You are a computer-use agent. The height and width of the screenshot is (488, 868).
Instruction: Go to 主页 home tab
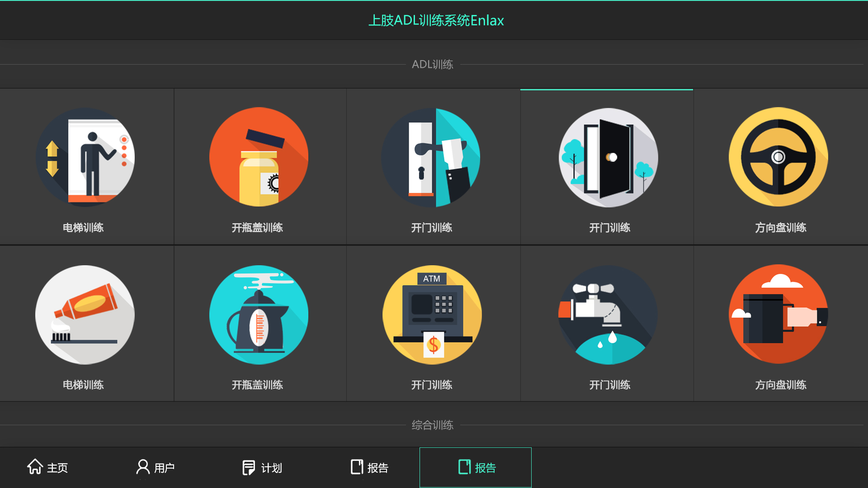[48, 468]
